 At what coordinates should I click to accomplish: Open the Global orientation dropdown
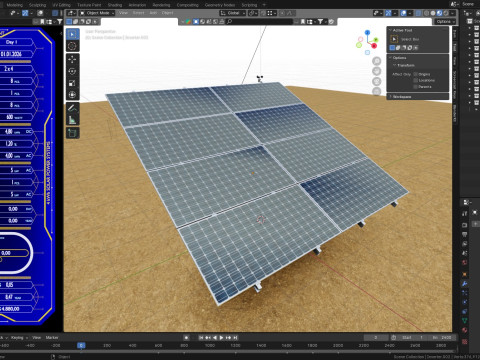[233, 13]
